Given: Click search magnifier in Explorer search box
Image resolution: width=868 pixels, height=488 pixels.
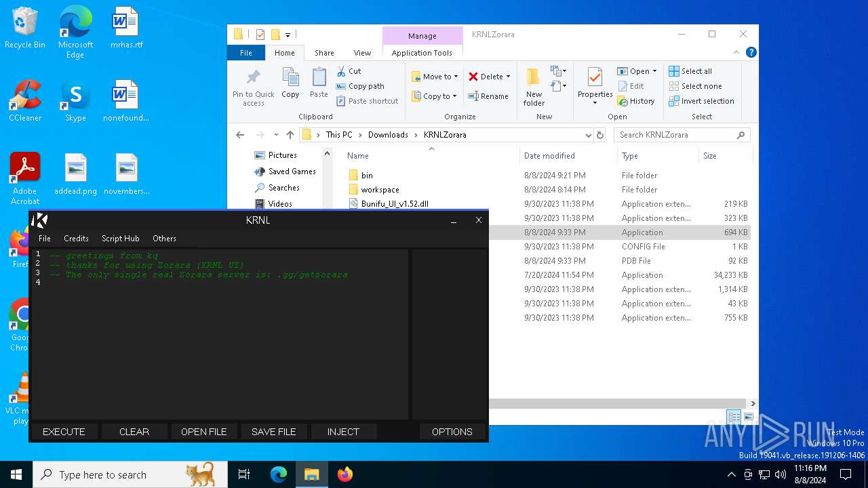Looking at the screenshot, I should 741,135.
